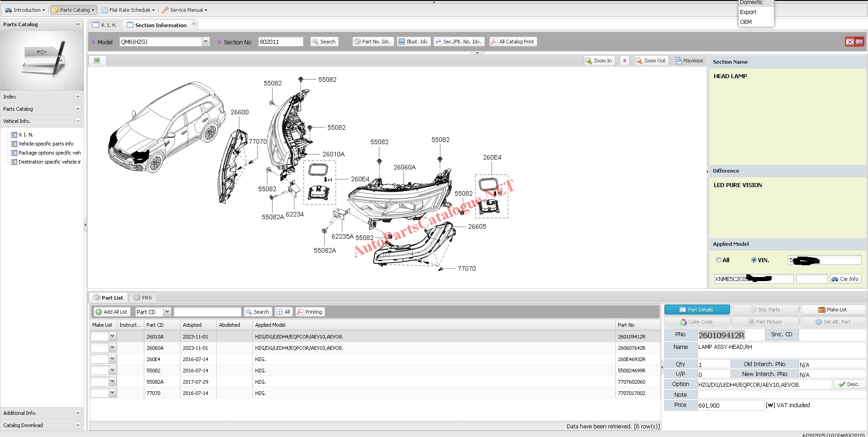Open the Part CD filter dropdown
The height and width of the screenshot is (437, 868).
[x=167, y=312]
